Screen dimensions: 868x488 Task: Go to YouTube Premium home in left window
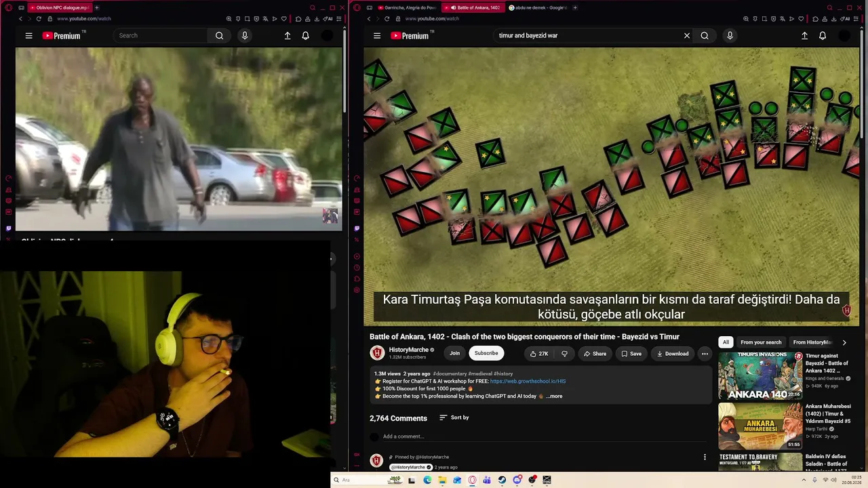tap(62, 36)
